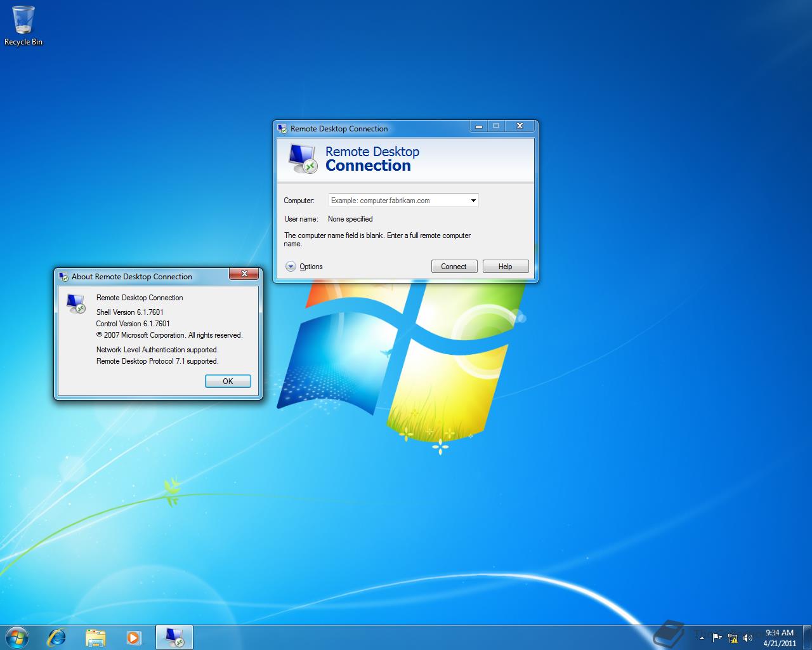Click the Help button
812x650 pixels.
tap(506, 267)
